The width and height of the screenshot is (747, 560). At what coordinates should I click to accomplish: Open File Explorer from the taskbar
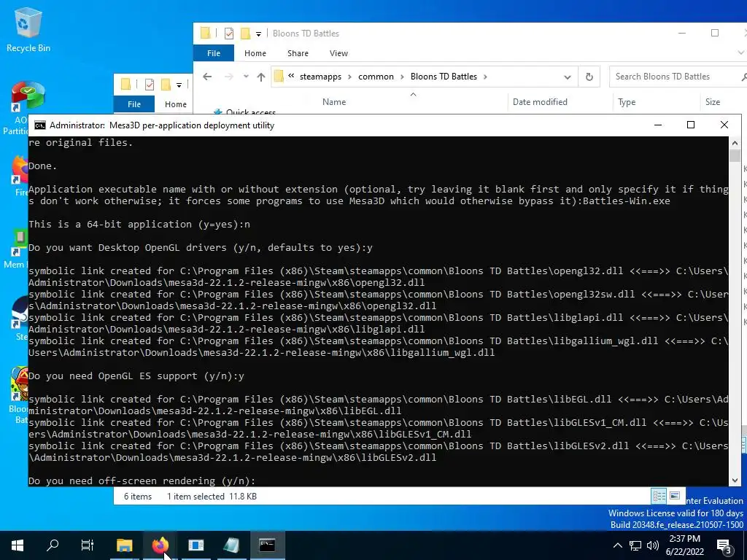click(x=124, y=545)
